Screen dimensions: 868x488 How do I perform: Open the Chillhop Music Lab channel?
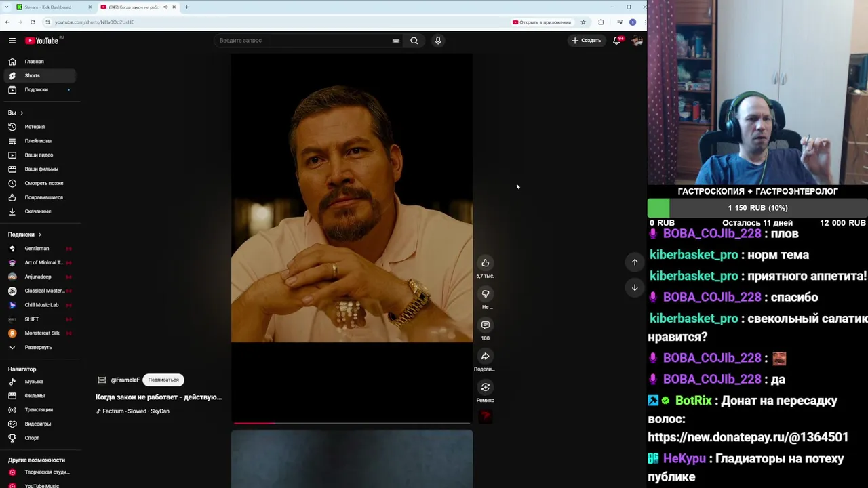pos(39,305)
